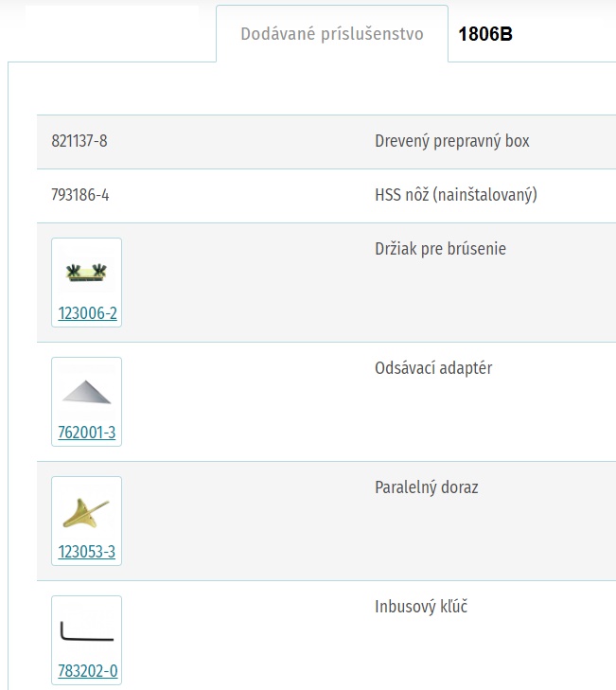Open part number link 123053-3
Viewport: 616px width, 690px height.
click(87, 552)
